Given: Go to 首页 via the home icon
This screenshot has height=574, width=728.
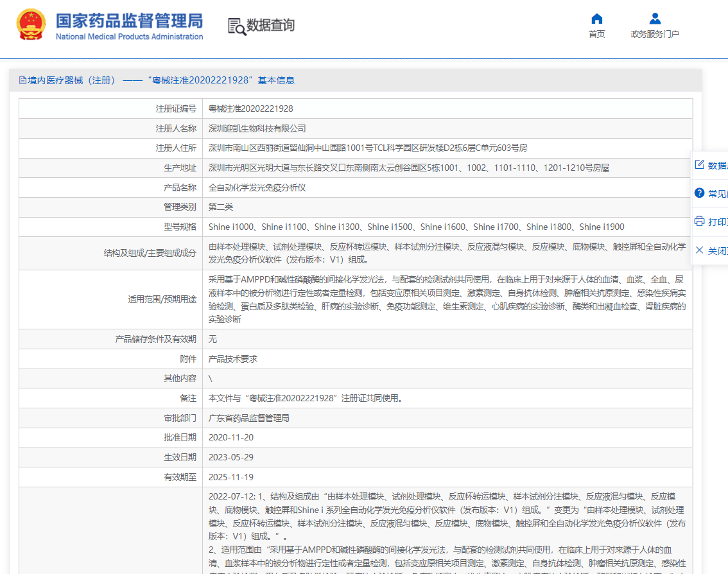Looking at the screenshot, I should [596, 19].
